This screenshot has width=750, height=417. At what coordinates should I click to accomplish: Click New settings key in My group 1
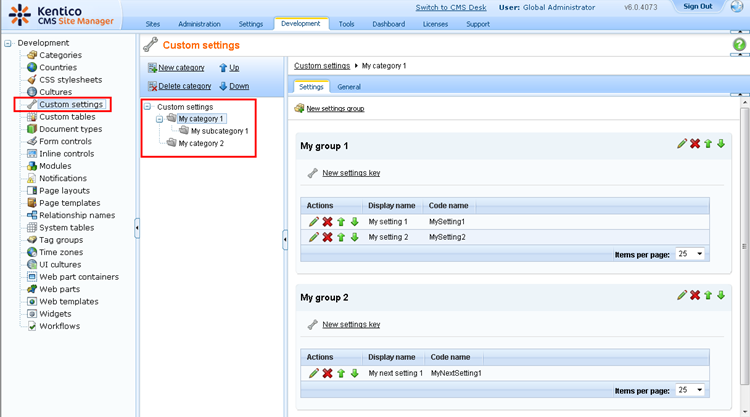tap(351, 173)
